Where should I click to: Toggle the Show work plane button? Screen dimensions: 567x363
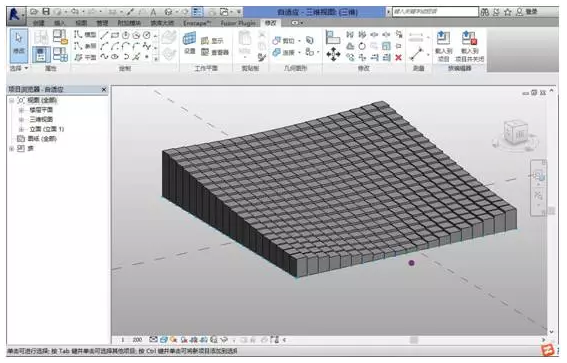(212, 40)
